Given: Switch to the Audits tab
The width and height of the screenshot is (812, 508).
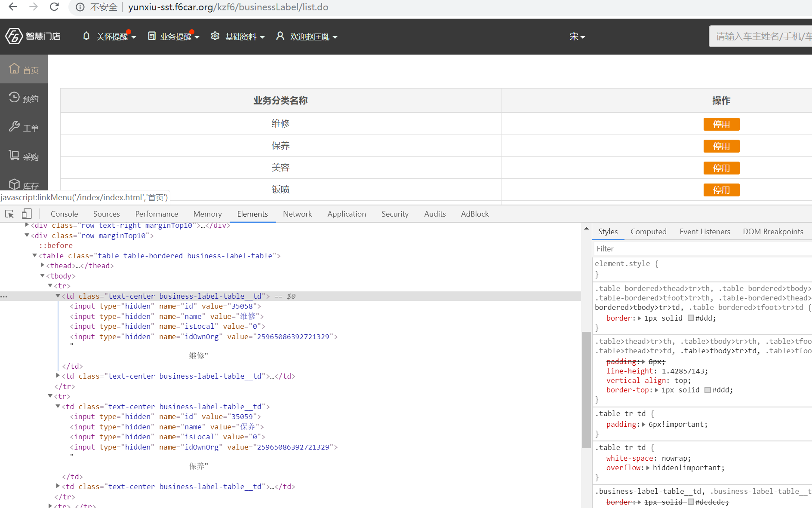Looking at the screenshot, I should 435,214.
